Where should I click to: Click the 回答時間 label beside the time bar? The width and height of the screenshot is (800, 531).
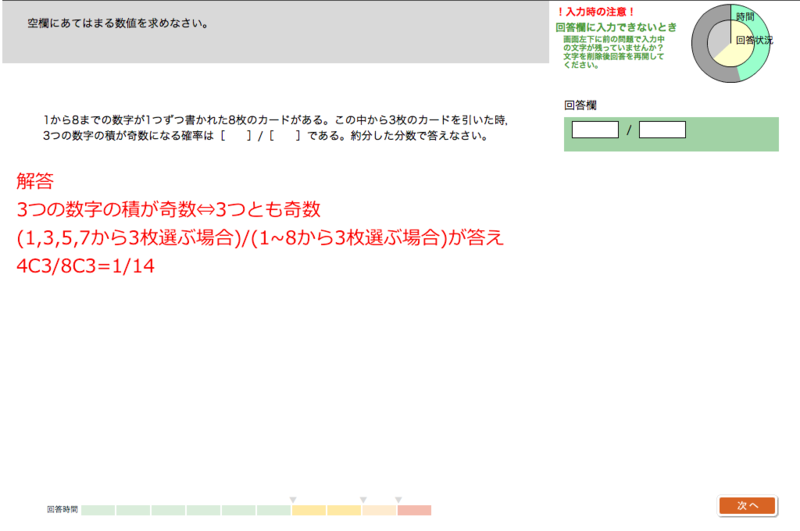click(x=62, y=510)
